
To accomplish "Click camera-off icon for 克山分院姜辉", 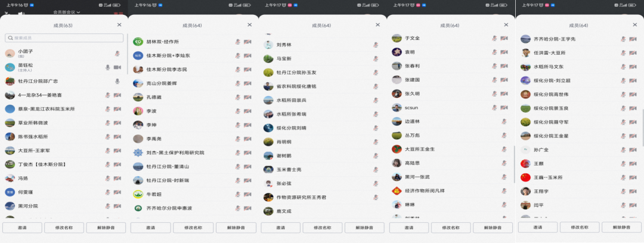I will click(247, 83).
